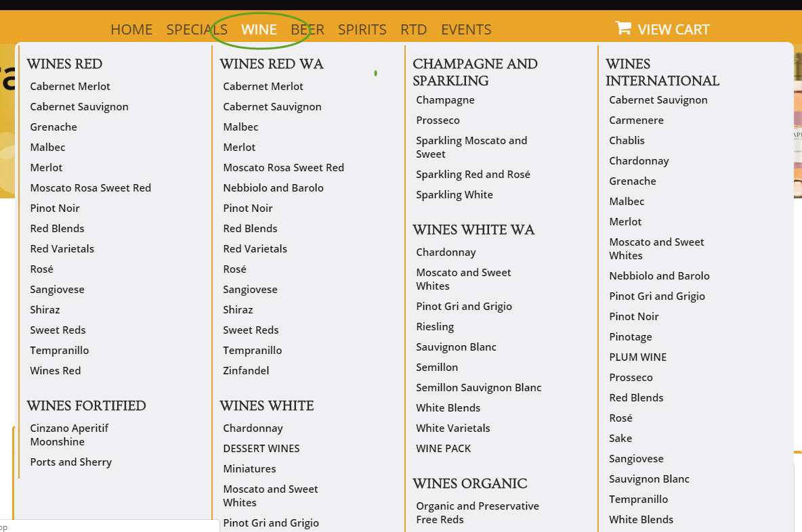Open the CHAMPAGNE AND SPARKLING heading

tap(475, 72)
